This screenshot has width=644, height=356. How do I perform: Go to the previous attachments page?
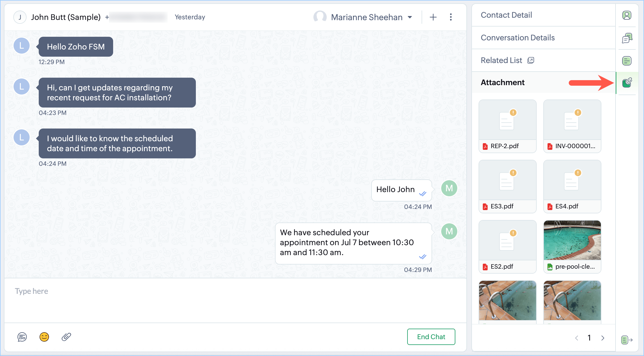point(577,338)
